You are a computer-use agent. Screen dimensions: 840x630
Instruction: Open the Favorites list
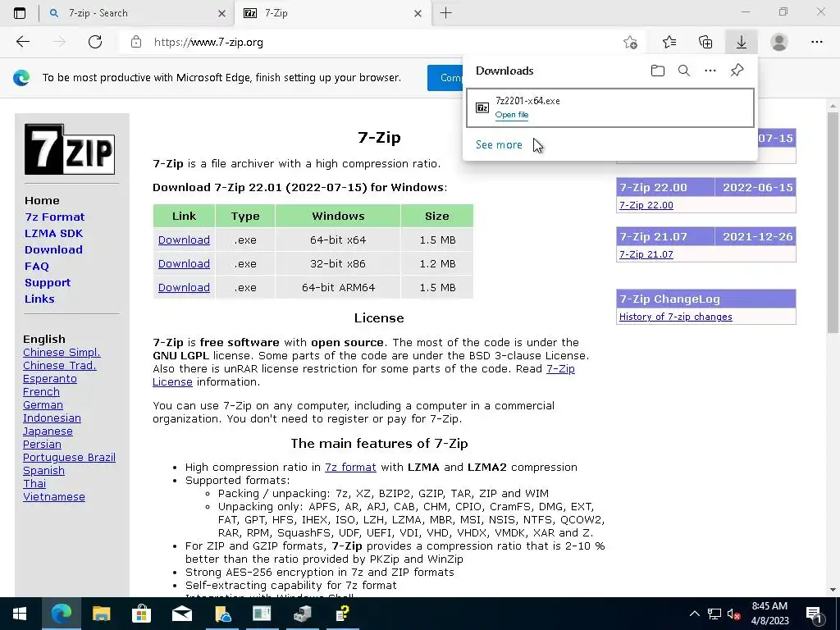point(669,42)
